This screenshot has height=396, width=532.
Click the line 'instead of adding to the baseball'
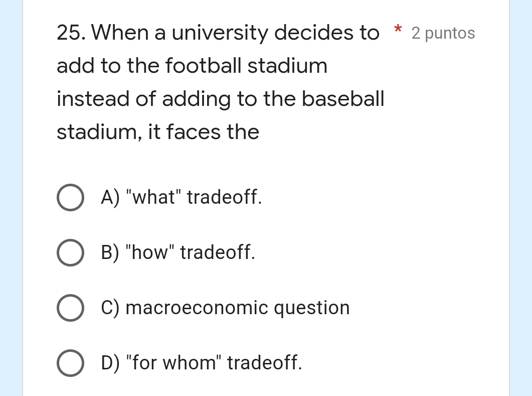221,98
